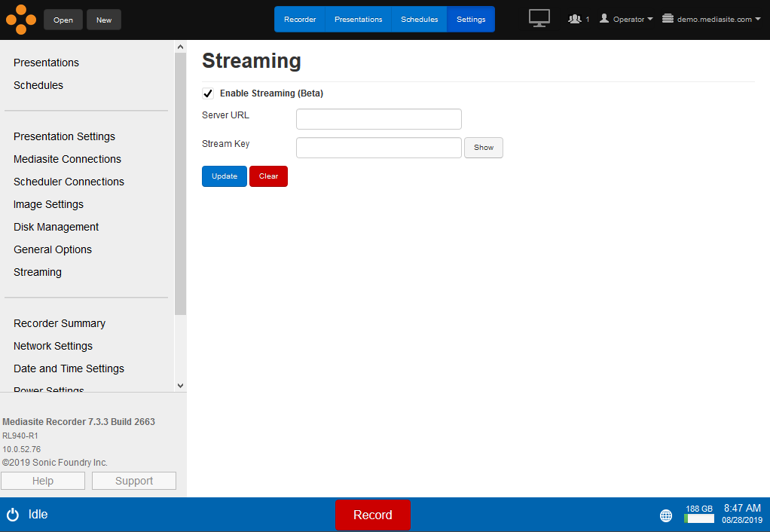Open Disk Management in sidebar

(56, 227)
